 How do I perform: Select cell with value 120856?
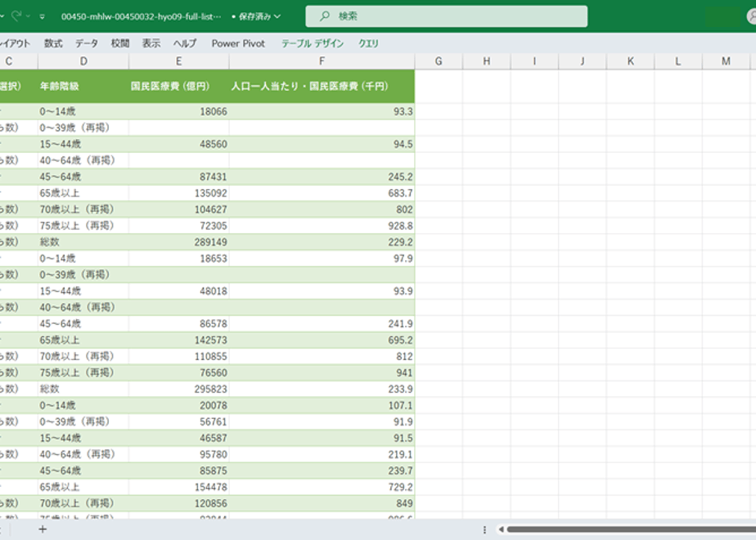coord(179,503)
